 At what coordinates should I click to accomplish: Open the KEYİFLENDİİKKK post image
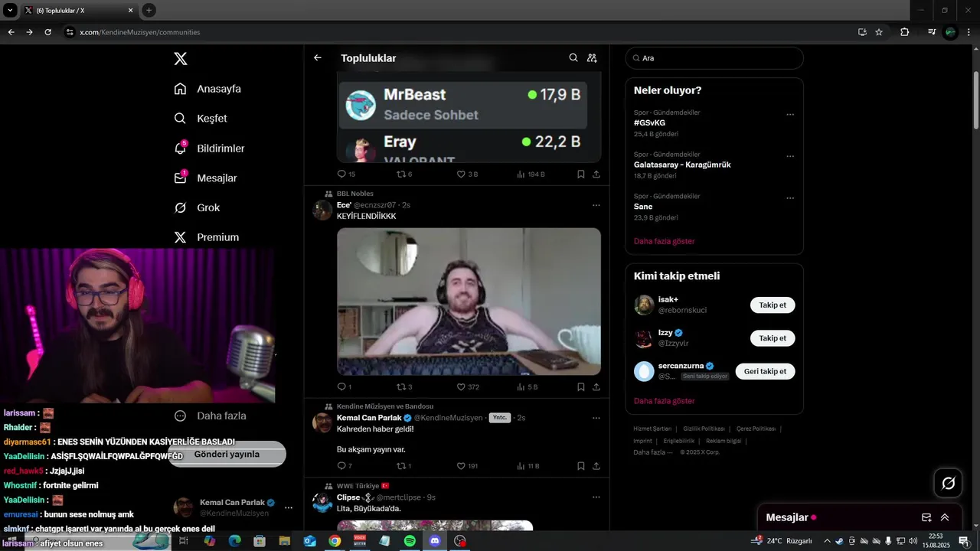tap(469, 302)
